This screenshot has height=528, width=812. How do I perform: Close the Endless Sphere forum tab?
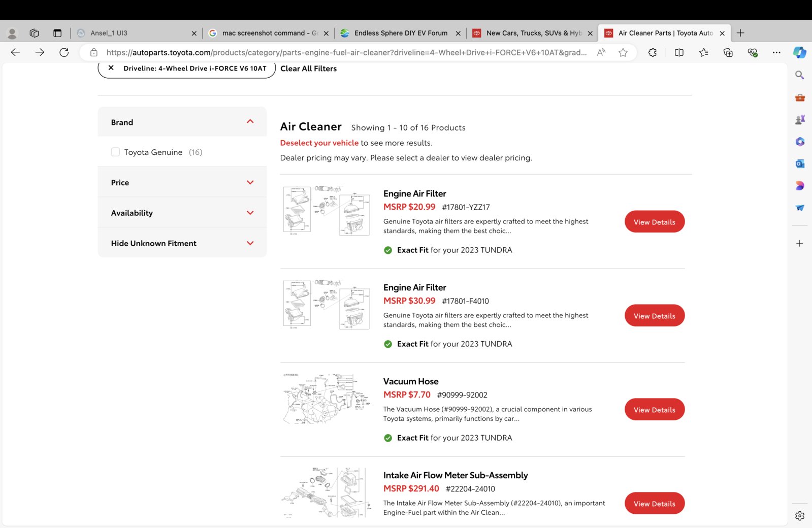click(458, 33)
